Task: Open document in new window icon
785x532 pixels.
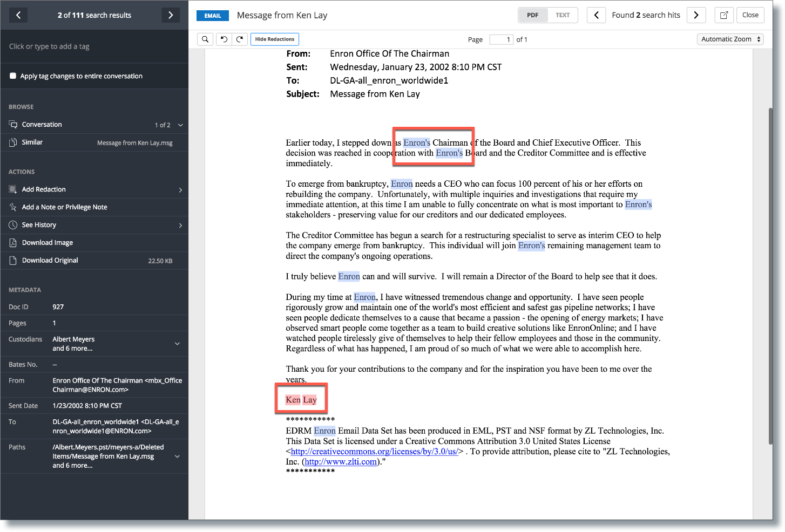Action: (x=724, y=15)
